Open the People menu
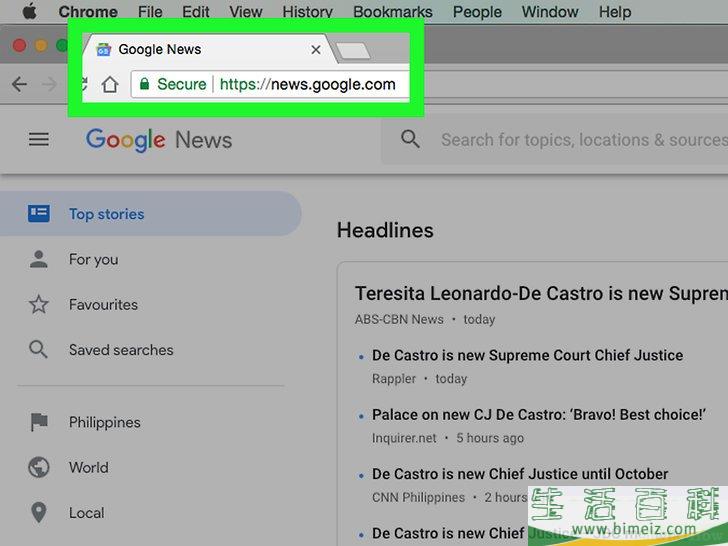Screen dimensions: 728x546 coord(477,12)
